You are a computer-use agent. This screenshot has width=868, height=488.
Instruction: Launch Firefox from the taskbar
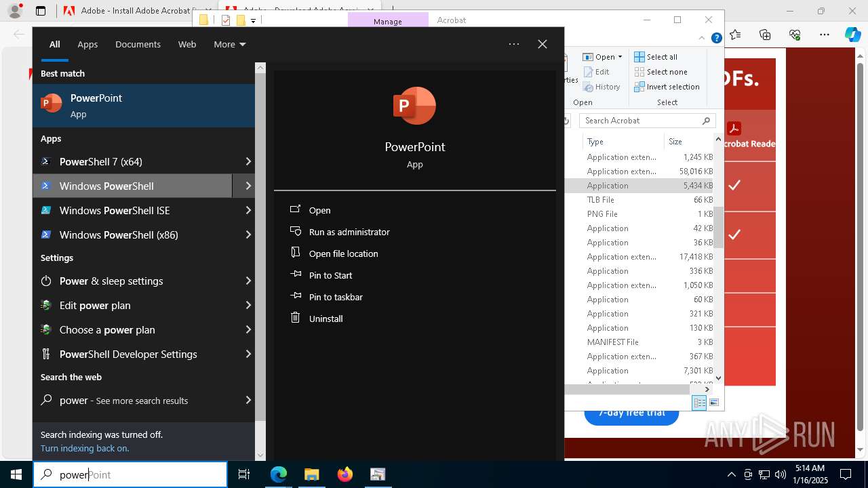[344, 474]
